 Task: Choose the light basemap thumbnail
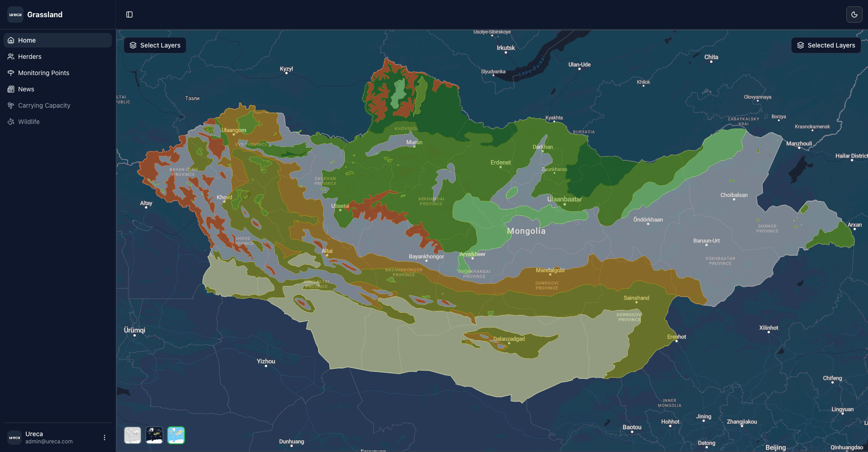coord(133,435)
